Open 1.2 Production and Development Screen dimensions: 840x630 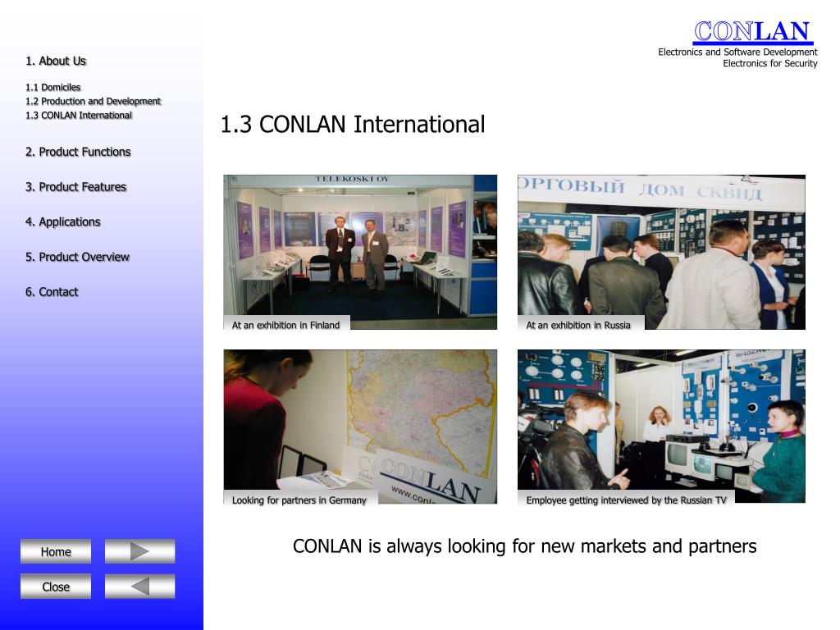click(x=94, y=101)
